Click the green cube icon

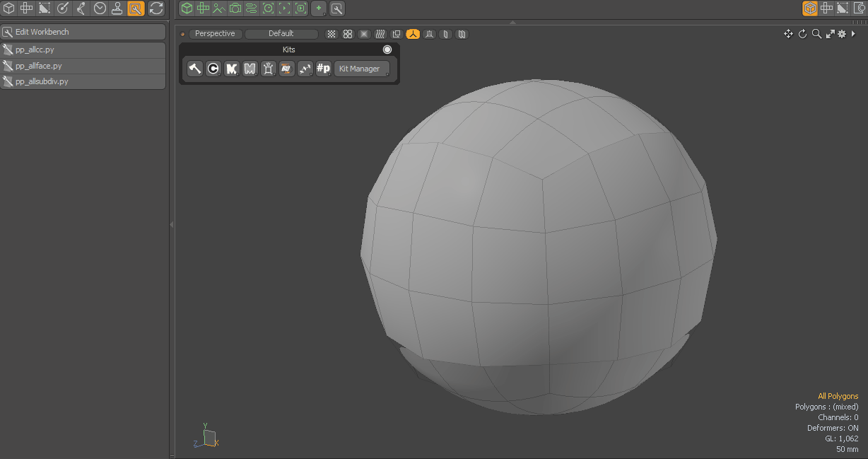point(187,8)
